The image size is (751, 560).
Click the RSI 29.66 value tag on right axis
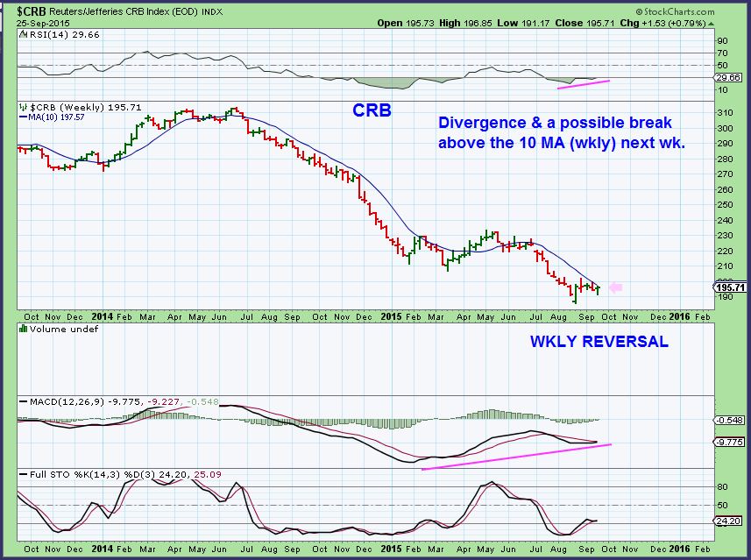click(x=728, y=78)
